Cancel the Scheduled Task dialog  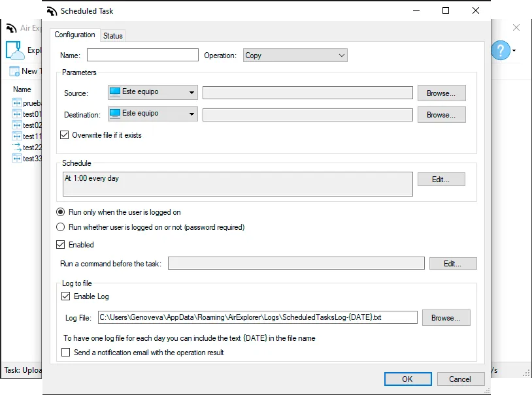point(460,379)
